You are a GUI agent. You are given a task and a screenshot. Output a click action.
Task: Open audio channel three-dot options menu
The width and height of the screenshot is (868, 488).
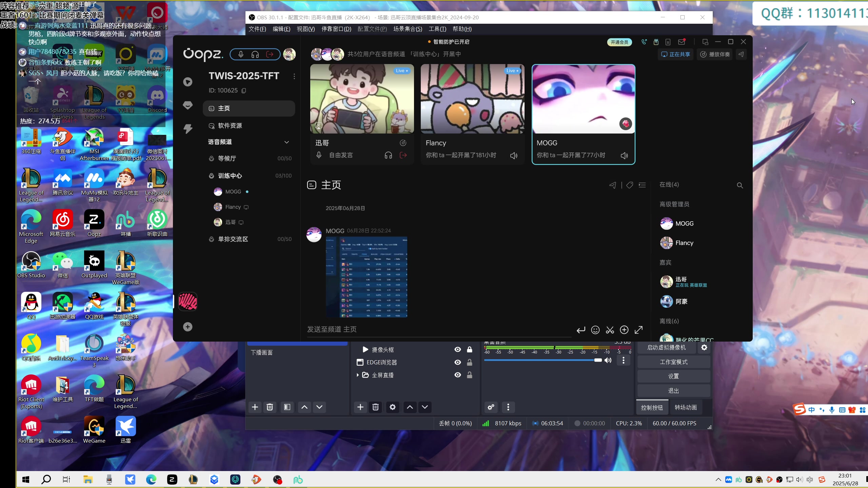point(623,360)
